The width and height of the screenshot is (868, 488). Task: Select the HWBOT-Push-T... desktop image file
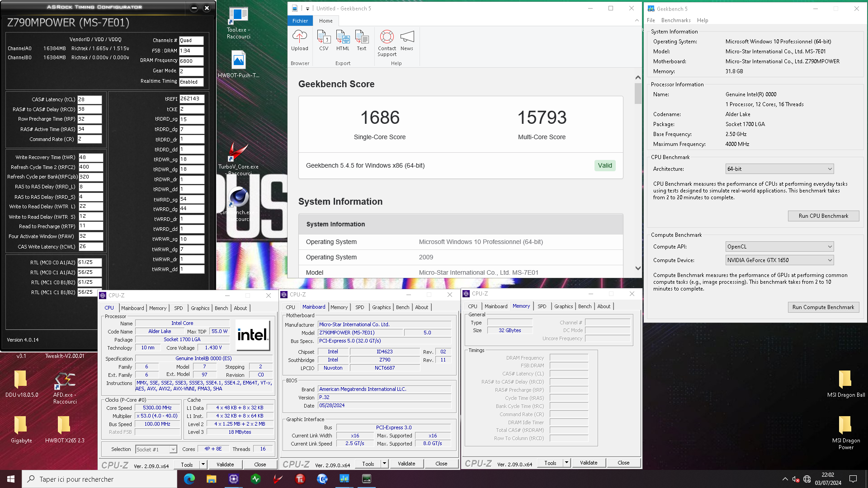[x=238, y=64]
